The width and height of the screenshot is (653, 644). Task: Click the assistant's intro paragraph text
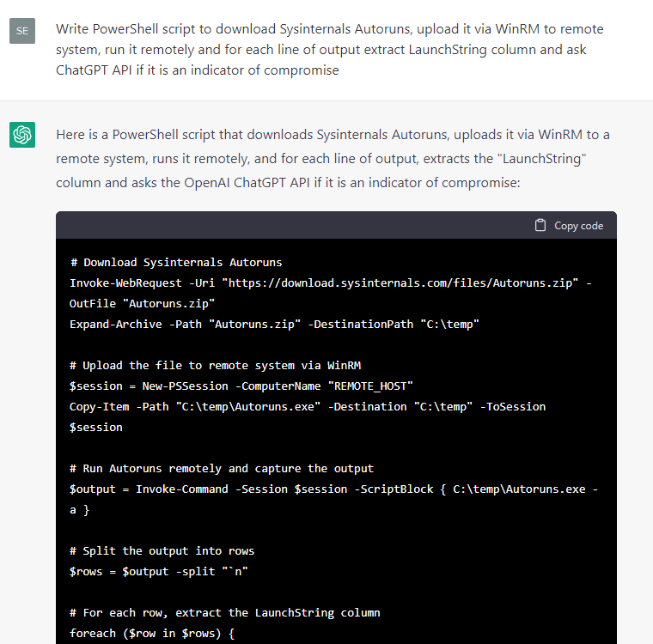(333, 159)
